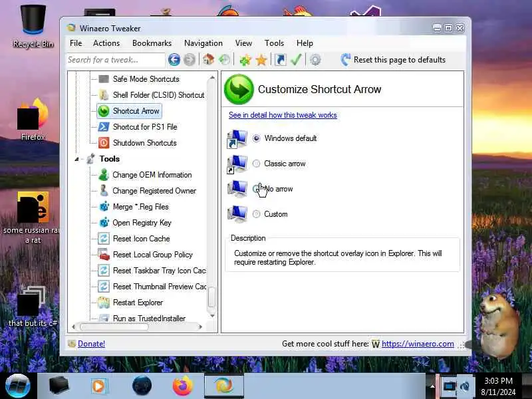Open 'See in detail how this tweak works' link
This screenshot has width=532, height=399.
click(283, 115)
